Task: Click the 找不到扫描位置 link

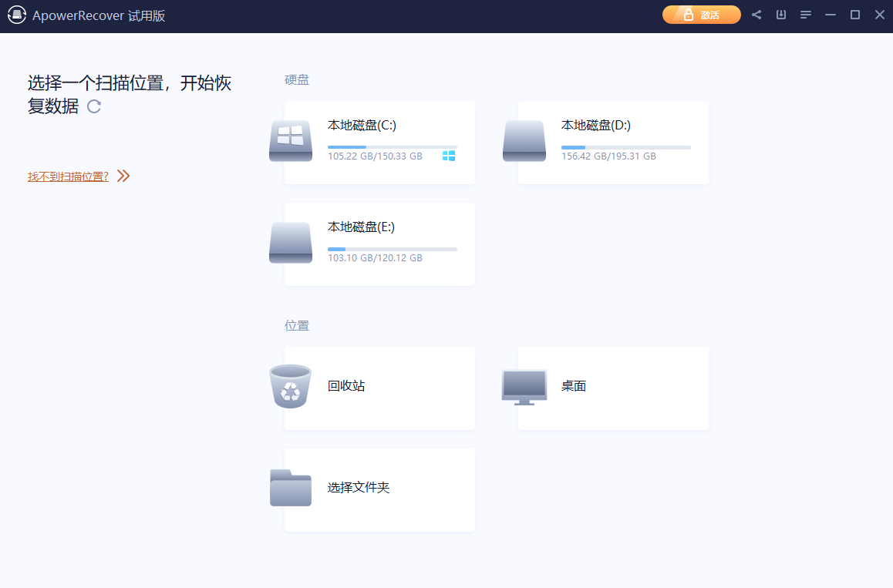Action: [x=66, y=176]
